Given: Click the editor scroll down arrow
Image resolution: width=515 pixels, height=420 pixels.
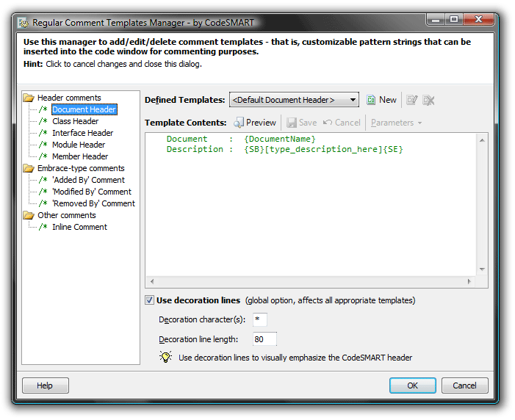Looking at the screenshot, I should pos(482,269).
